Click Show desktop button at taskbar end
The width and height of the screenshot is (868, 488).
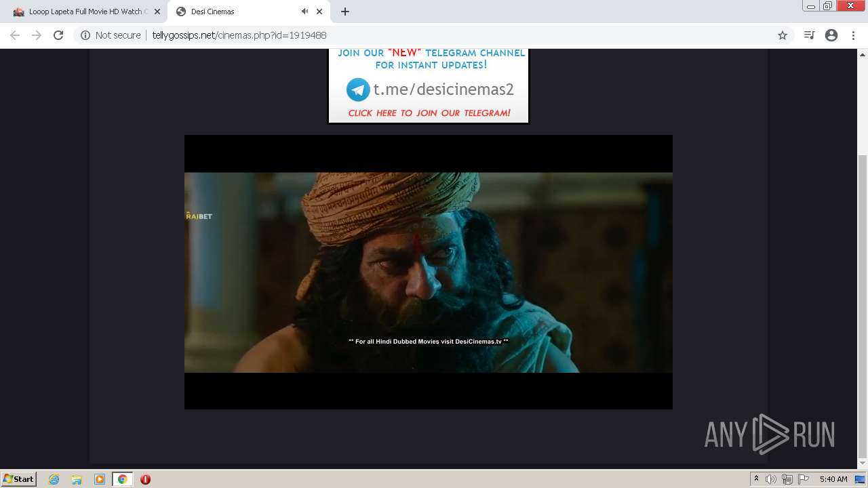[x=860, y=479]
